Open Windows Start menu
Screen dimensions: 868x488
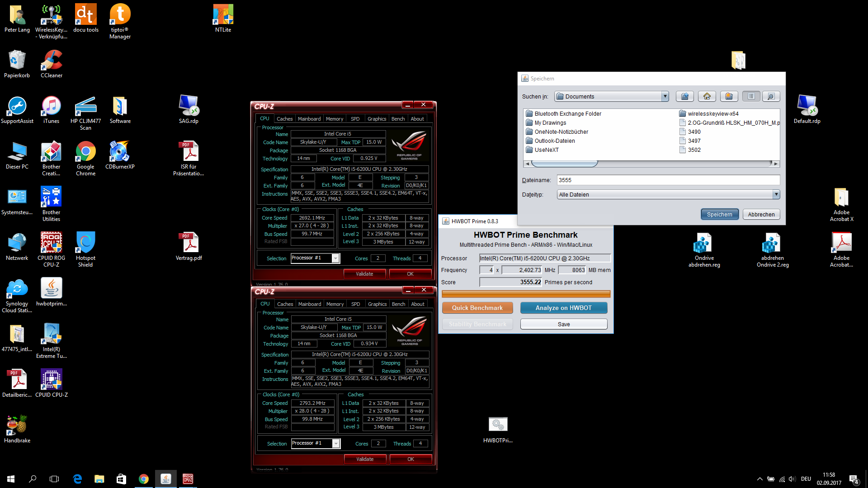click(x=11, y=479)
